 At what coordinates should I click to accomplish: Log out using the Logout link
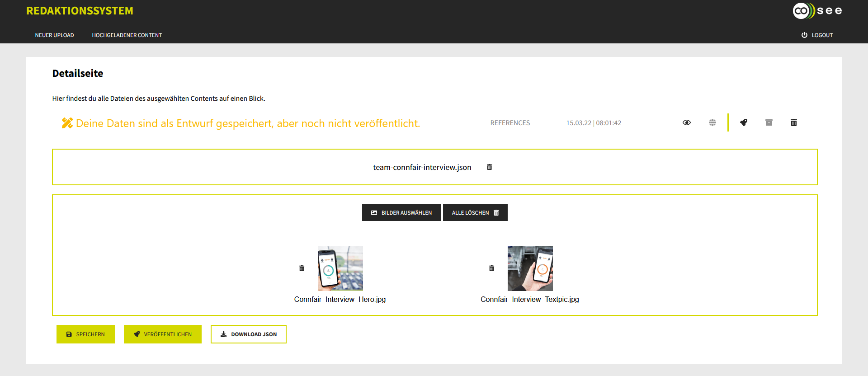pyautogui.click(x=817, y=35)
